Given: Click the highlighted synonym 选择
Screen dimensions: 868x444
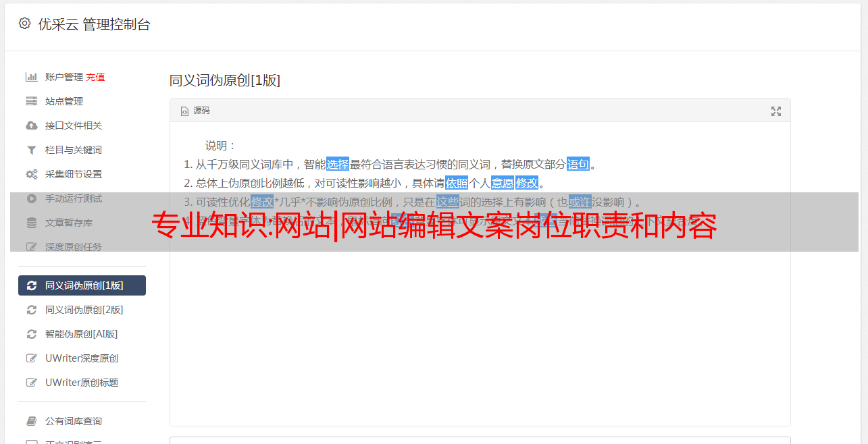Looking at the screenshot, I should point(338,164).
